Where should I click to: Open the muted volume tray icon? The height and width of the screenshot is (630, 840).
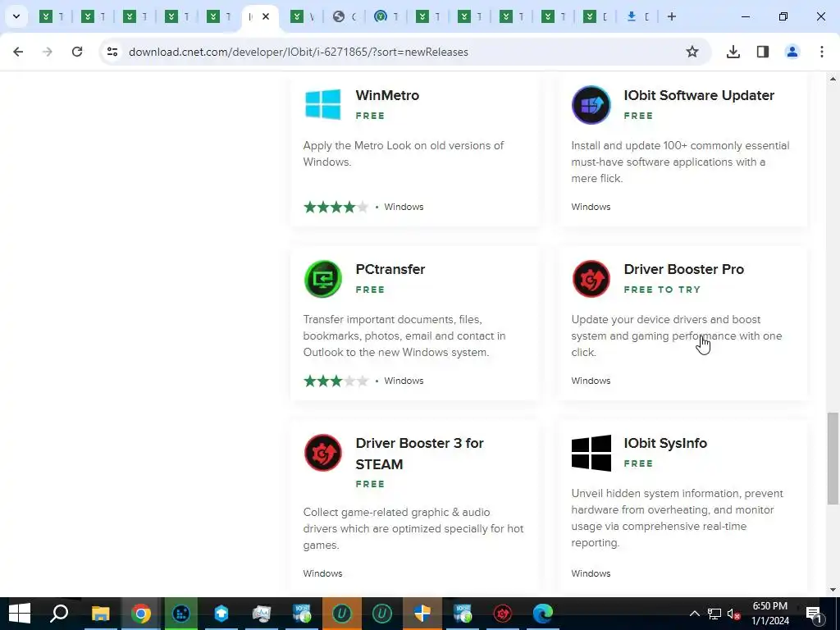pos(734,614)
